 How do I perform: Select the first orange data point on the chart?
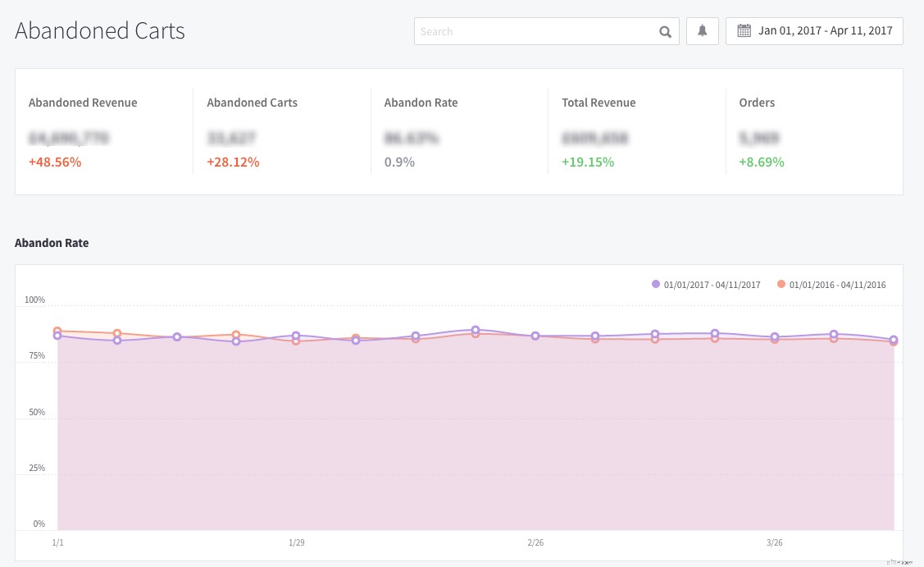pos(57,329)
